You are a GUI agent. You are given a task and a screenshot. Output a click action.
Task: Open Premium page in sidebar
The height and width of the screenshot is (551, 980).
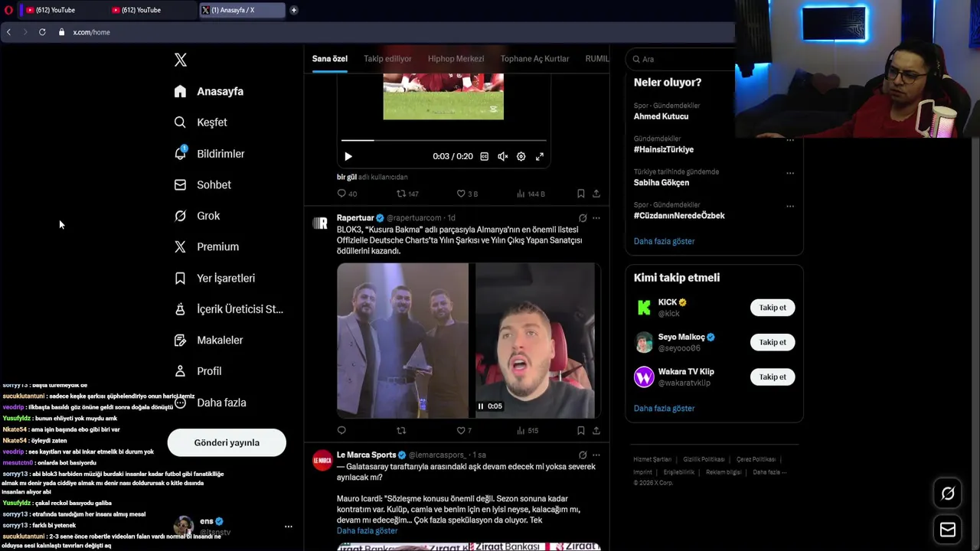pyautogui.click(x=206, y=246)
